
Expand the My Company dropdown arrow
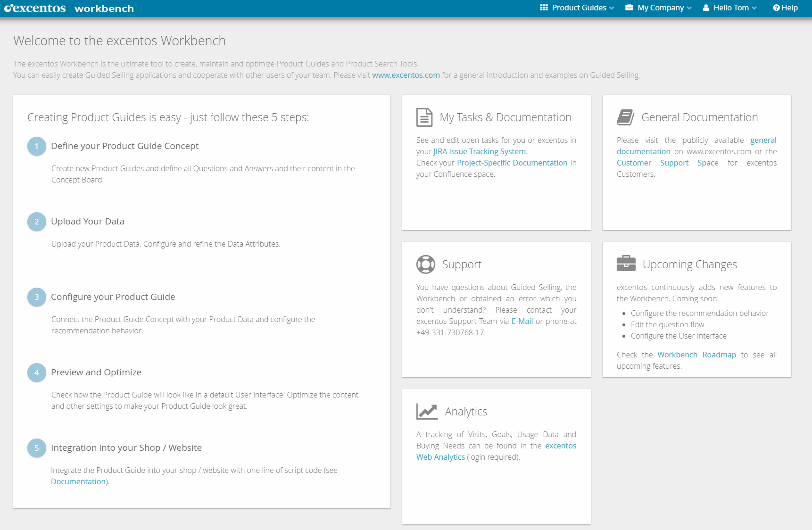click(689, 8)
